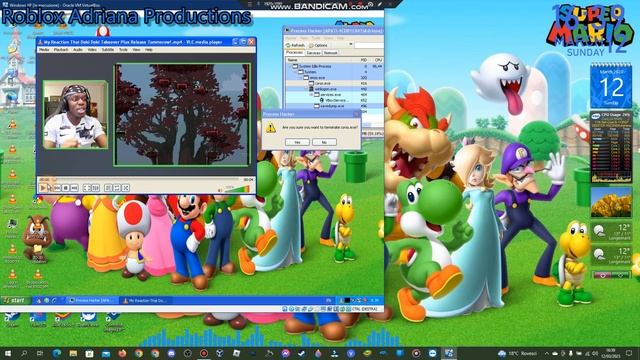Open Mail app from the taskbar
This screenshot has height=360, width=640.
[106, 353]
